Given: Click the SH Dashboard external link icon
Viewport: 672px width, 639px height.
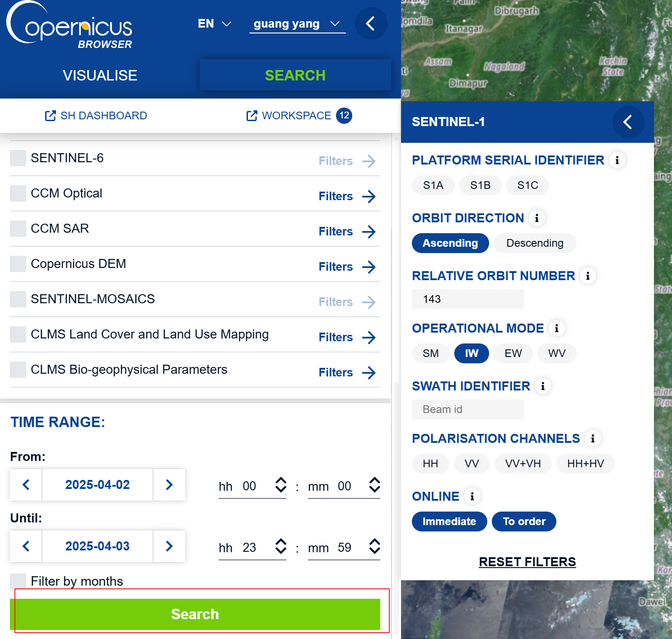Looking at the screenshot, I should click(50, 116).
